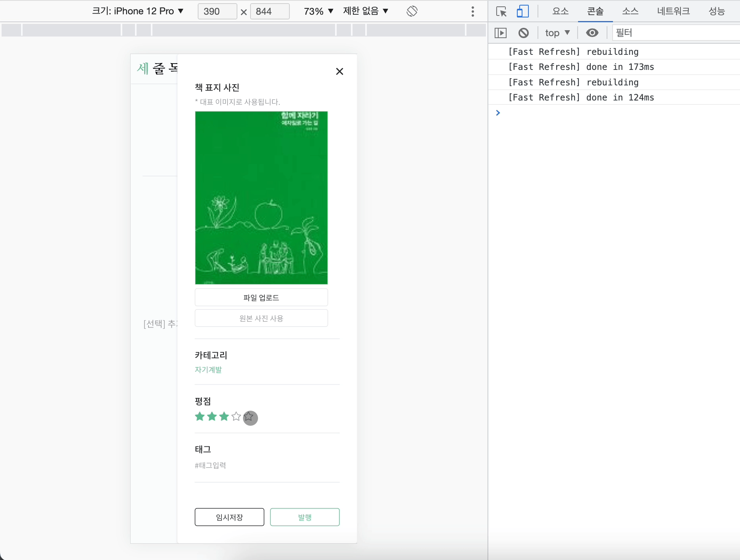This screenshot has width=740, height=560.
Task: Edit the viewport width field 390
Action: [x=217, y=11]
